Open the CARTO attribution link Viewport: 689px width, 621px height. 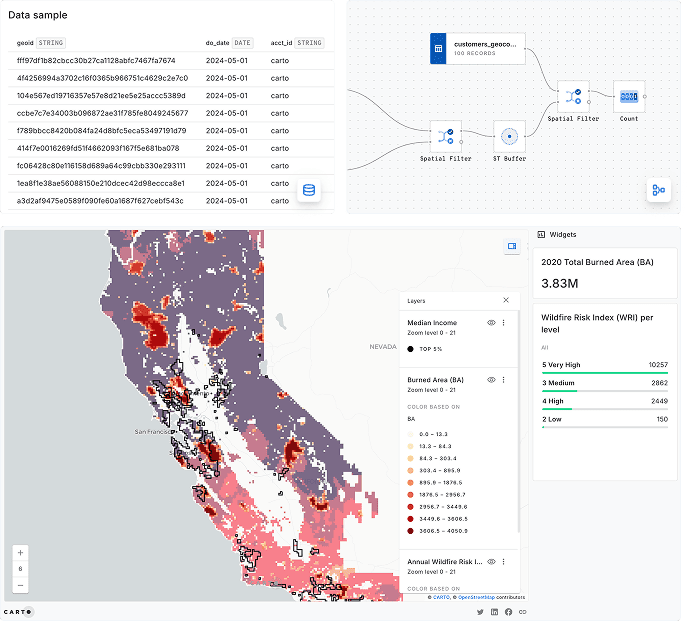click(441, 597)
